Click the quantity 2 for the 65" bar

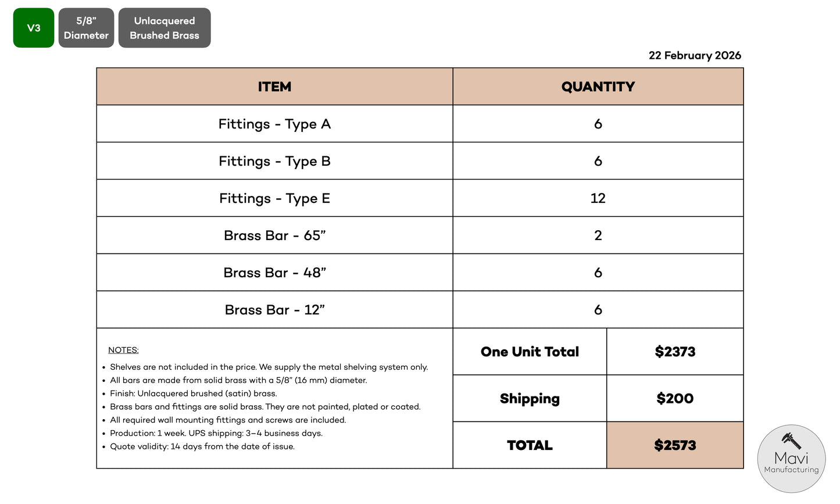tap(598, 235)
